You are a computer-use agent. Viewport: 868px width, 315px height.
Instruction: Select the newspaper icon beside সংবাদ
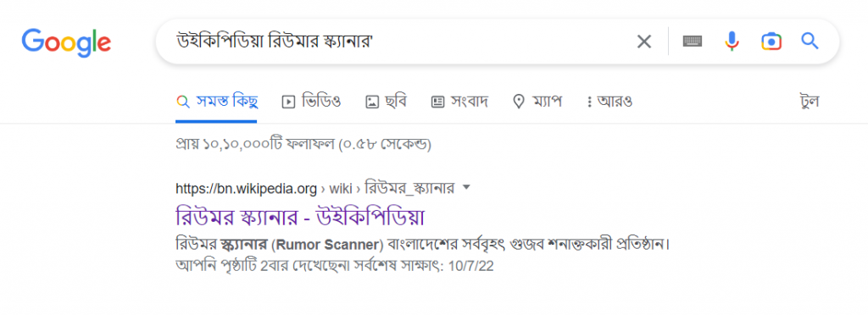[x=438, y=102]
